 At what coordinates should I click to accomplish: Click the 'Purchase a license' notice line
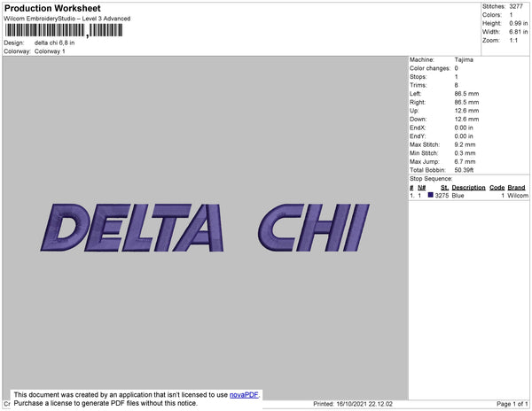click(106, 403)
